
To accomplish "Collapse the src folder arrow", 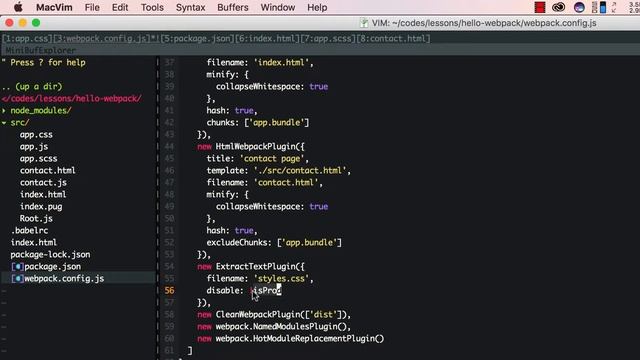I will [x=4, y=122].
